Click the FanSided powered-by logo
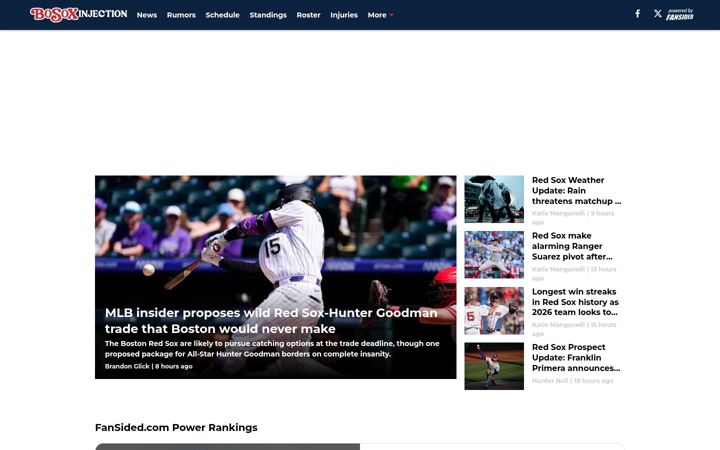 pyautogui.click(x=680, y=14)
